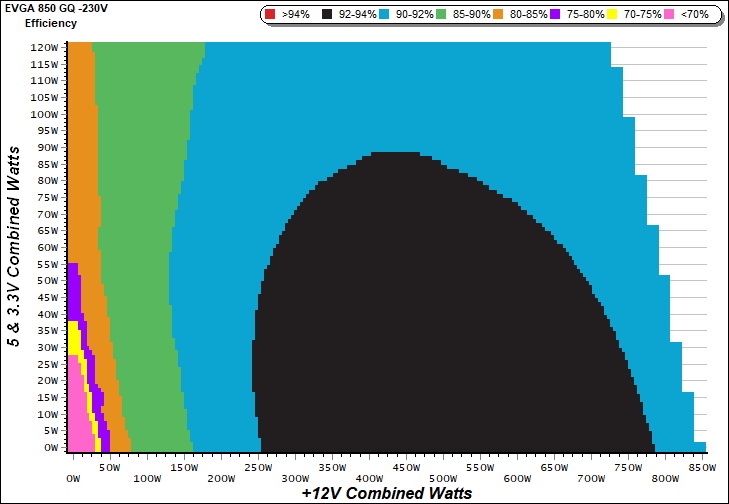The height and width of the screenshot is (504, 729).
Task: Click the pink <70% area in chart
Action: coord(76,420)
